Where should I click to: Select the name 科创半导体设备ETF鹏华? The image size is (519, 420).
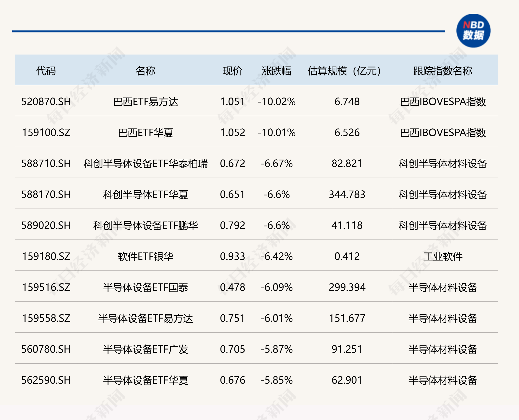click(x=145, y=225)
